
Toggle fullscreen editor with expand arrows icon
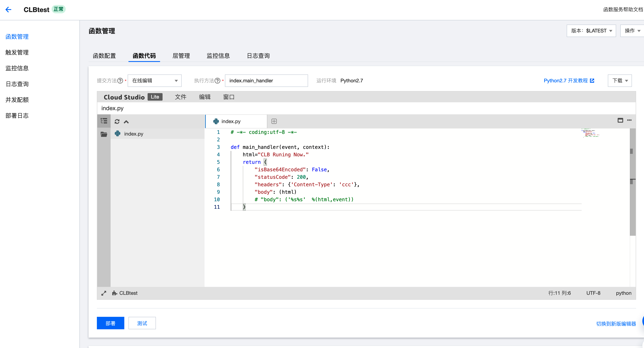coord(104,293)
